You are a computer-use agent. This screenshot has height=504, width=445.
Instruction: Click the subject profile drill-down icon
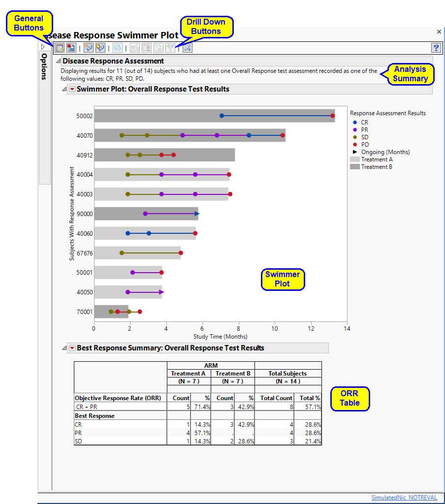coord(135,48)
